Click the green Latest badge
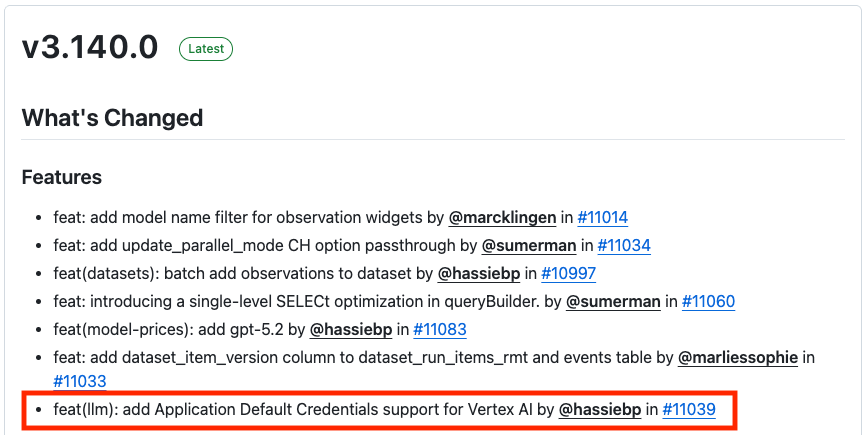 tap(206, 48)
